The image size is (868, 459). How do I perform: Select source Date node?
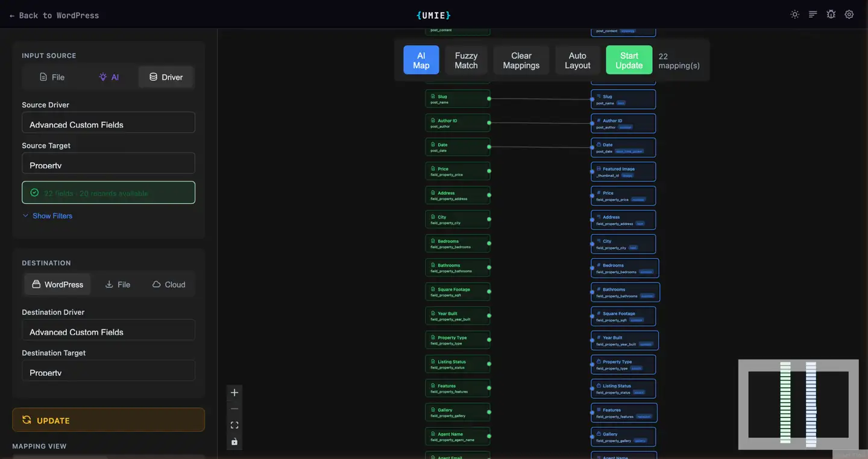click(458, 147)
